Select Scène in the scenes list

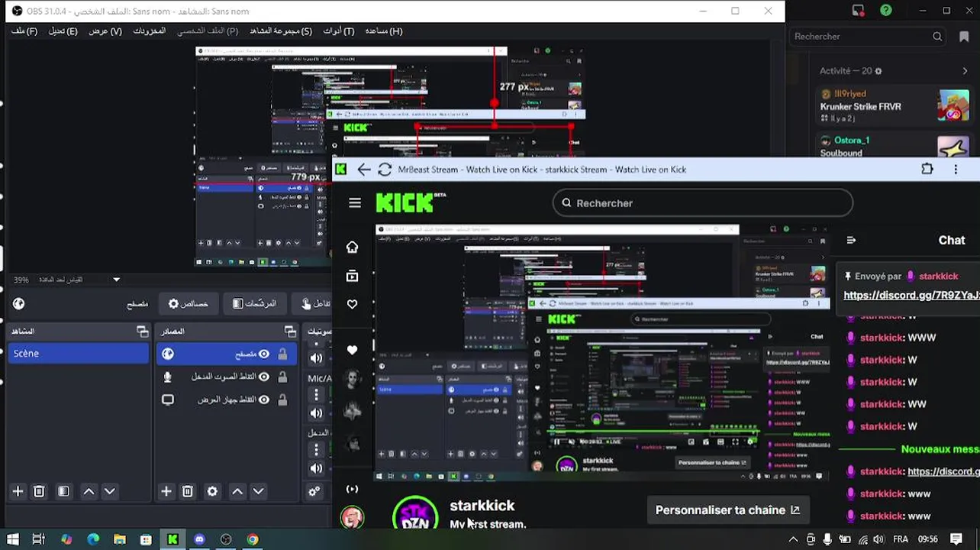pos(79,354)
